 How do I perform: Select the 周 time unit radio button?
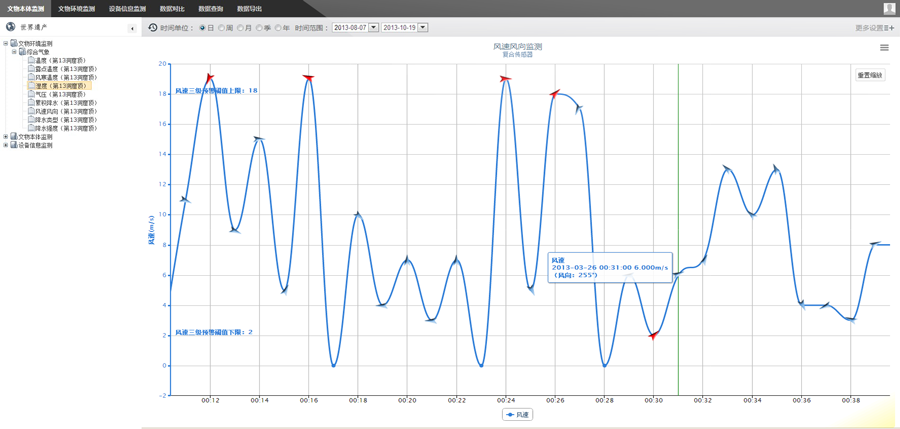222,28
